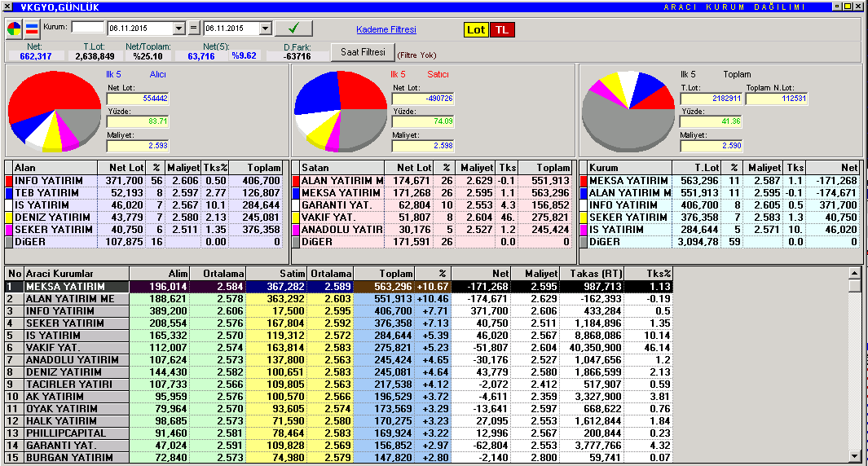Screen dimensions: 868x466
Task: Sort bottom table by Net header
Action: pyautogui.click(x=481, y=274)
